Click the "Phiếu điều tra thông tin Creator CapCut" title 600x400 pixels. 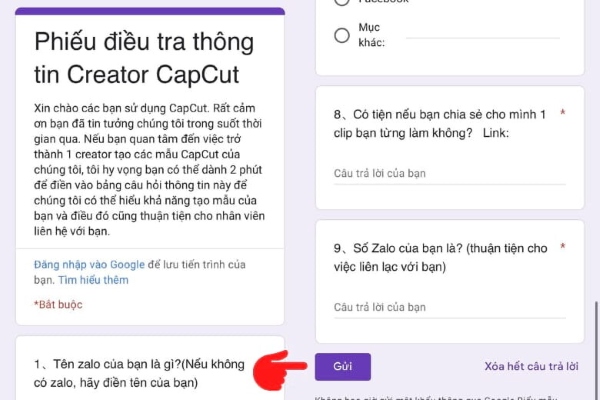pyautogui.click(x=144, y=58)
